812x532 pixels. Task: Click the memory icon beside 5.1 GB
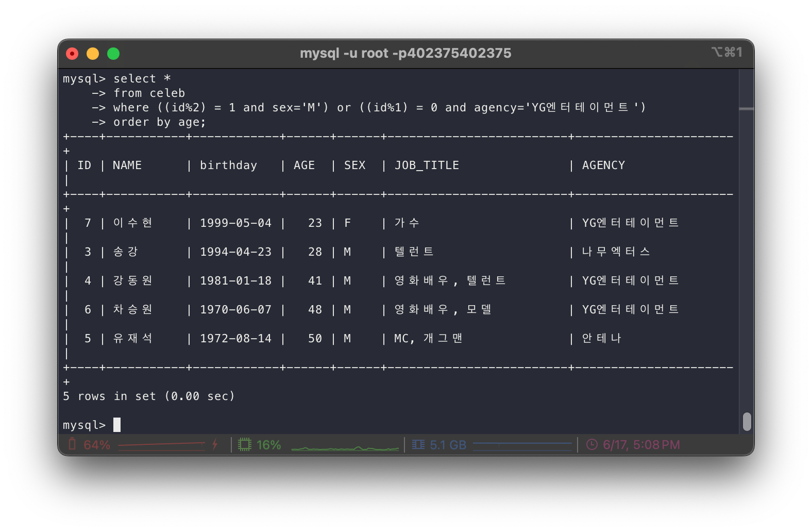coord(418,444)
